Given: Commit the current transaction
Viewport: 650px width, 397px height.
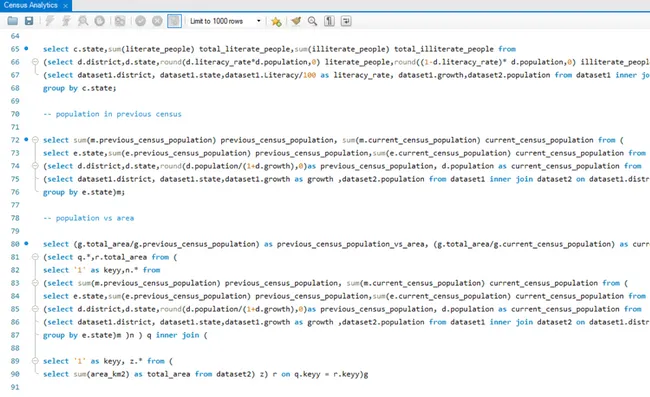Looking at the screenshot, I should point(141,21).
